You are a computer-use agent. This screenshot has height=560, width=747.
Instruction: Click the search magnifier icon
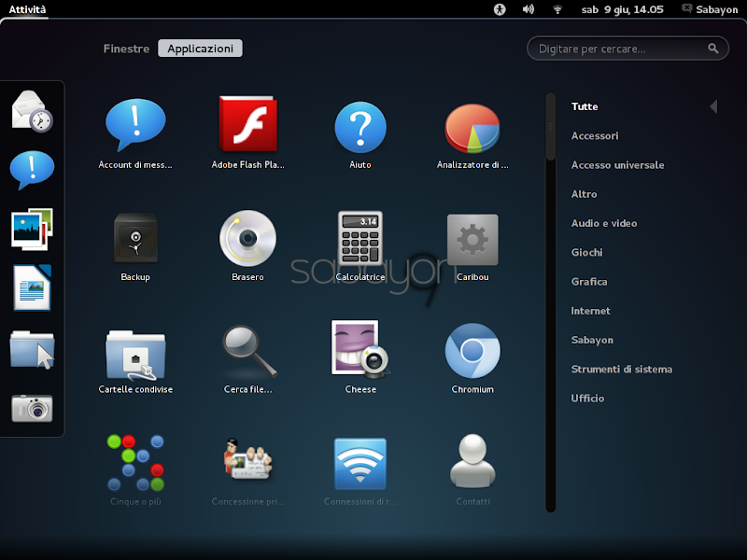pos(712,49)
